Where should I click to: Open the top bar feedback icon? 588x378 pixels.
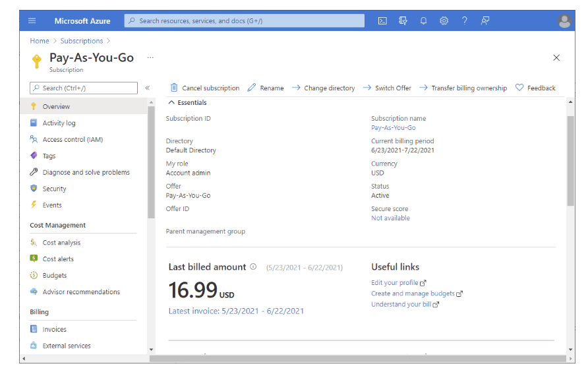(x=485, y=20)
